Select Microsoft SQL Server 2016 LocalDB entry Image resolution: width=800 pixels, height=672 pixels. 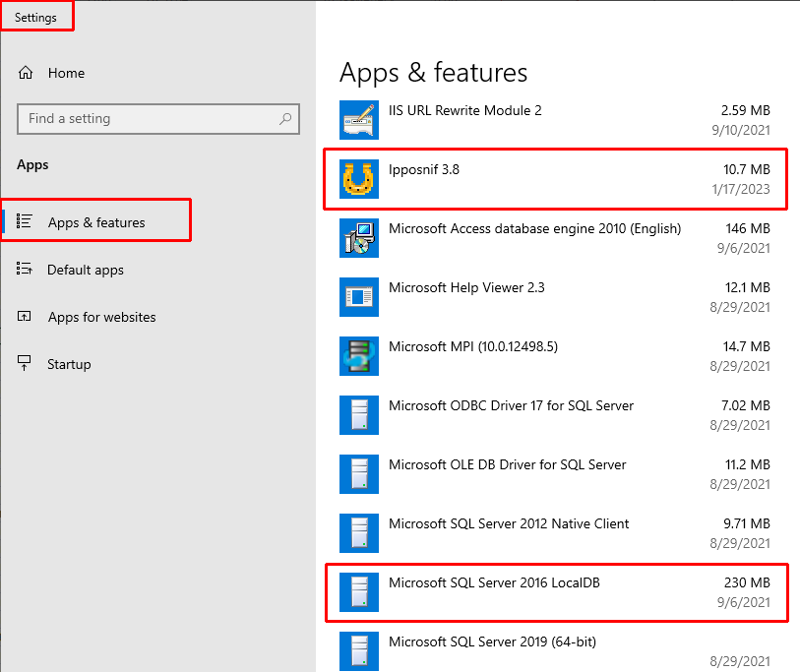tap(557, 592)
